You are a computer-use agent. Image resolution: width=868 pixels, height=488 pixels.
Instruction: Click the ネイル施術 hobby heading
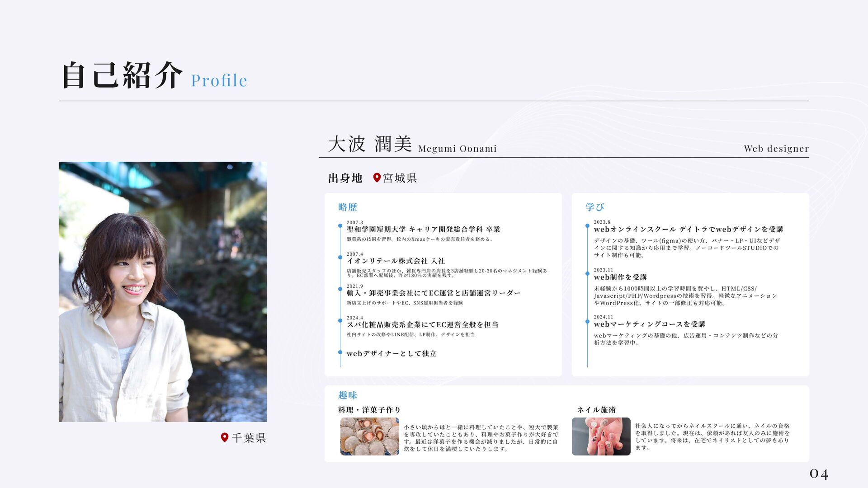click(x=596, y=410)
